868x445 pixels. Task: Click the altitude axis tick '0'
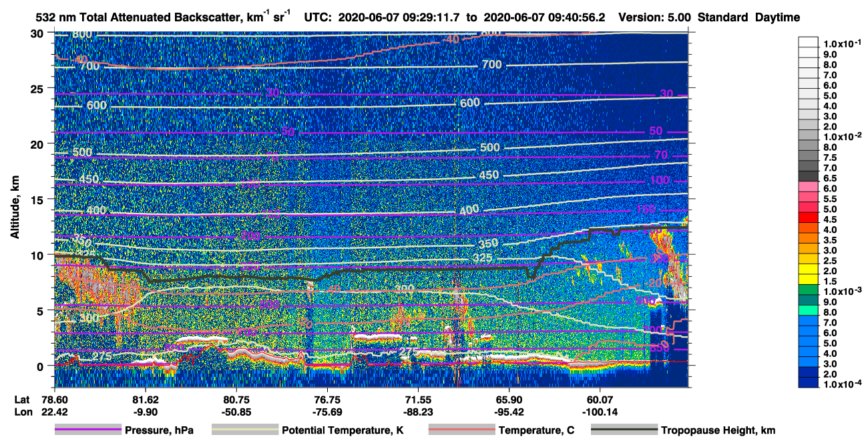(41, 366)
